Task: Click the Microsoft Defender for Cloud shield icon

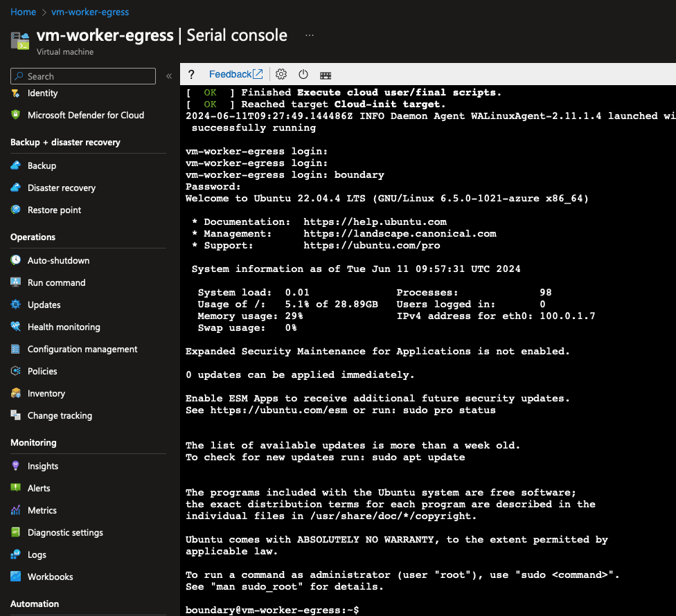Action: [x=16, y=115]
